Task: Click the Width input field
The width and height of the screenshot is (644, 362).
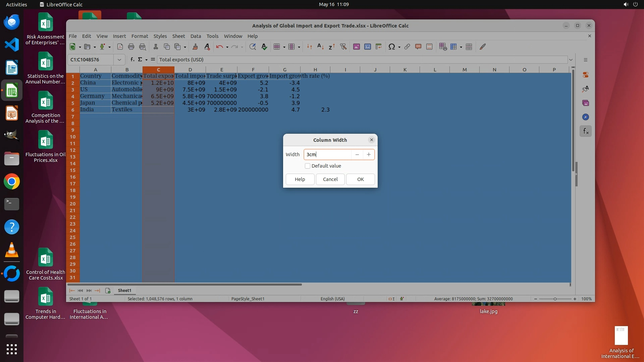Action: (x=327, y=155)
